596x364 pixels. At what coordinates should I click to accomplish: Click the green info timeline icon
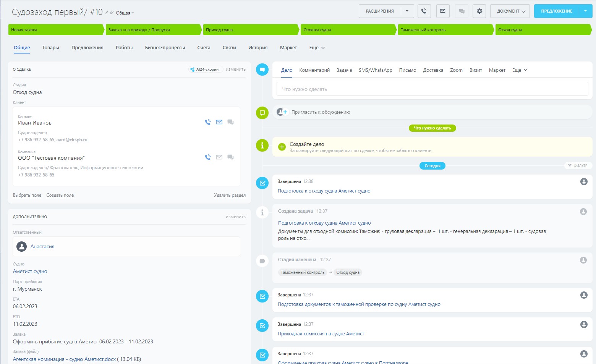[x=262, y=146]
